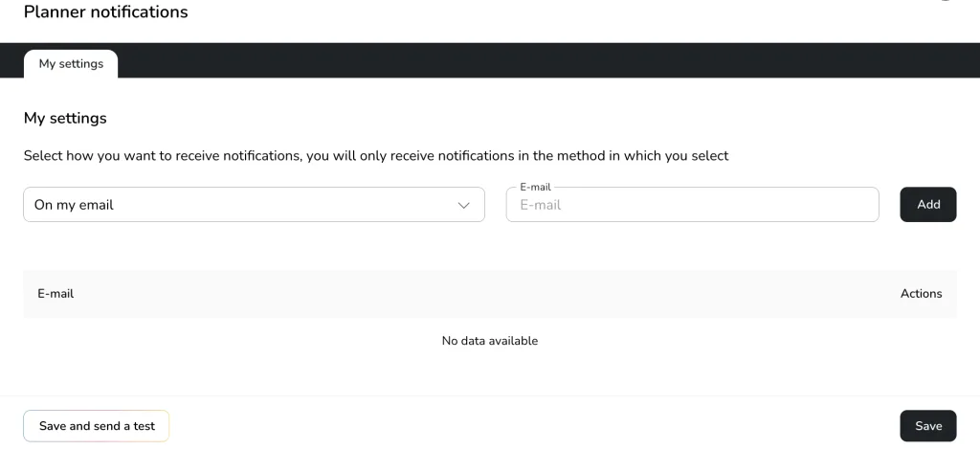Click the "On my email" selected value text

tap(74, 205)
